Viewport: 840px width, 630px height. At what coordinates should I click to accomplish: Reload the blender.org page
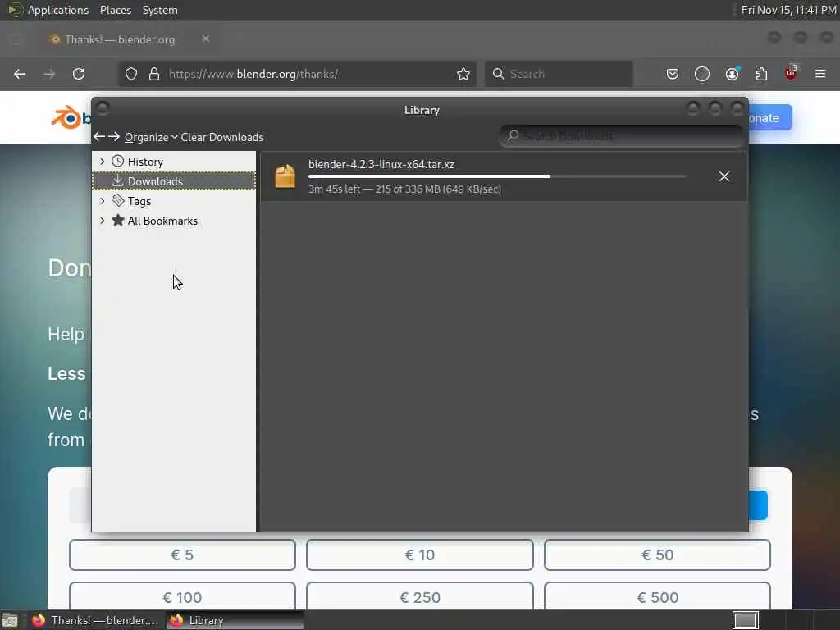pos(79,74)
